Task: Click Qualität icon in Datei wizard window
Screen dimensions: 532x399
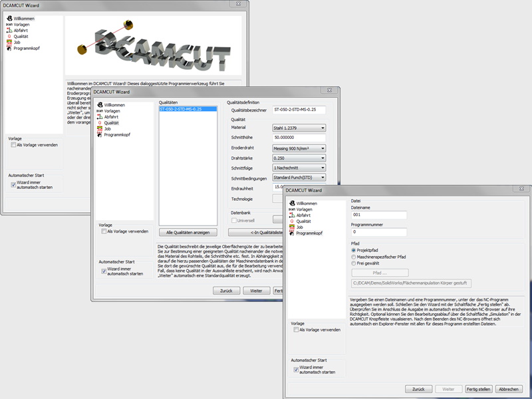Action: point(292,221)
